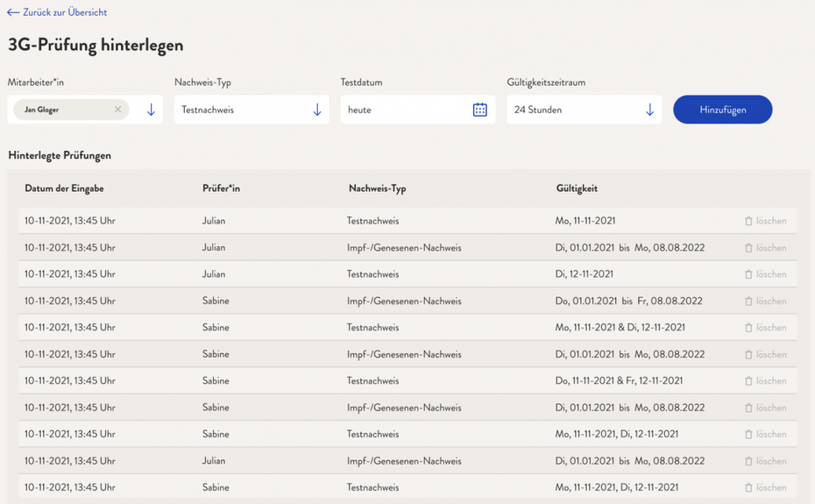This screenshot has height=504, width=815.
Task: Click the Testdatum field showing 'heute'
Action: pyautogui.click(x=418, y=110)
